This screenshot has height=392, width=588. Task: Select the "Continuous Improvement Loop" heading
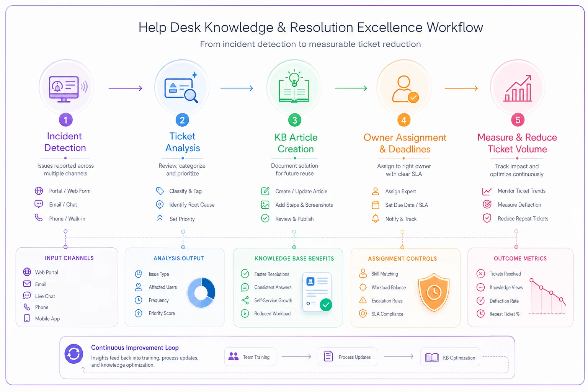point(135,348)
